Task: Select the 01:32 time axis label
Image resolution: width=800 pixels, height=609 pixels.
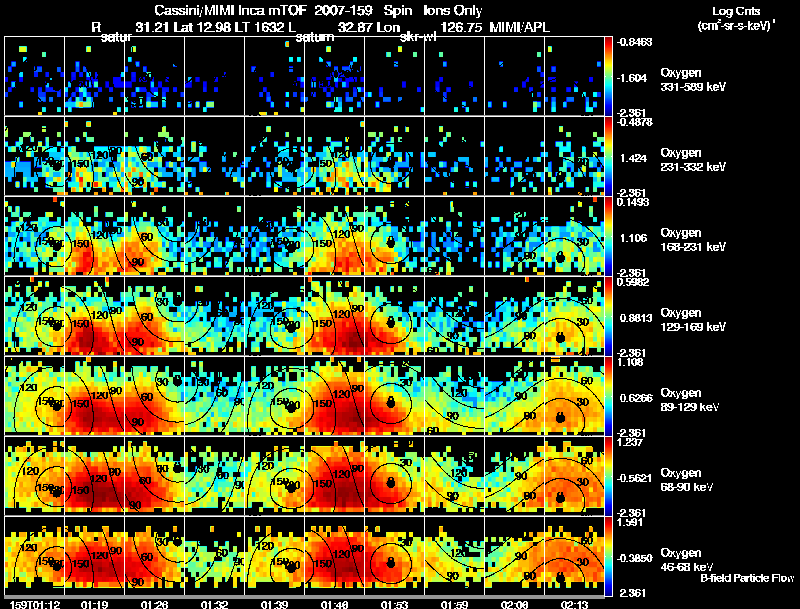Action: 214,604
